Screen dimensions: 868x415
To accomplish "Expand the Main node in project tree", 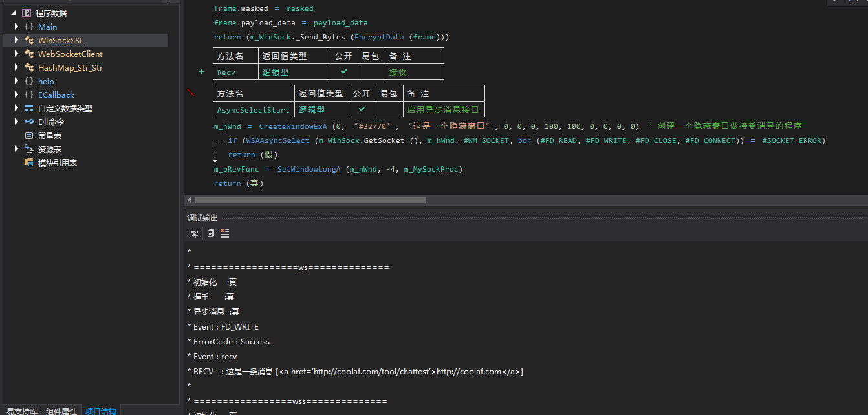I will 16,26.
